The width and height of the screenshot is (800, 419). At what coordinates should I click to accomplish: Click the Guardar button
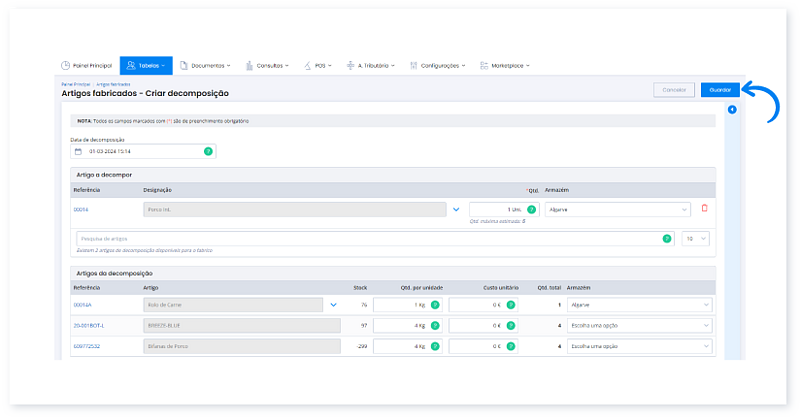coord(720,90)
